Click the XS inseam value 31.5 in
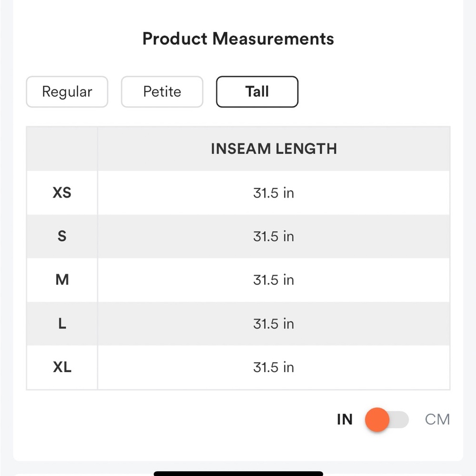476x476 pixels. [274, 193]
